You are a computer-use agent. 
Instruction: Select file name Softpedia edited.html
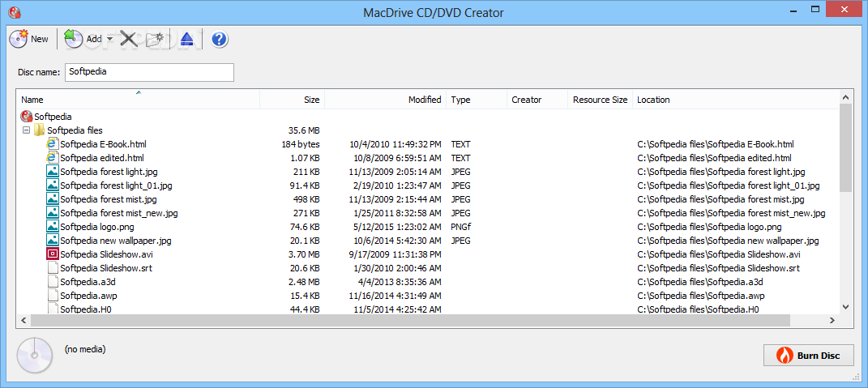102,158
